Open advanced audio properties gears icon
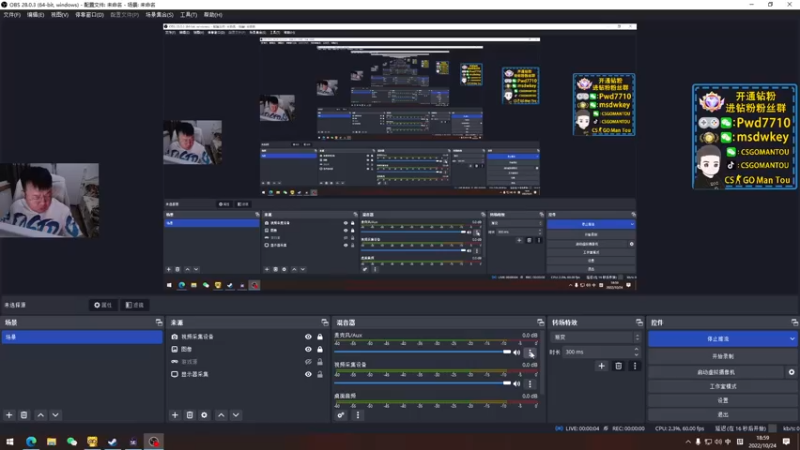Image resolution: width=800 pixels, height=450 pixels. tap(341, 415)
